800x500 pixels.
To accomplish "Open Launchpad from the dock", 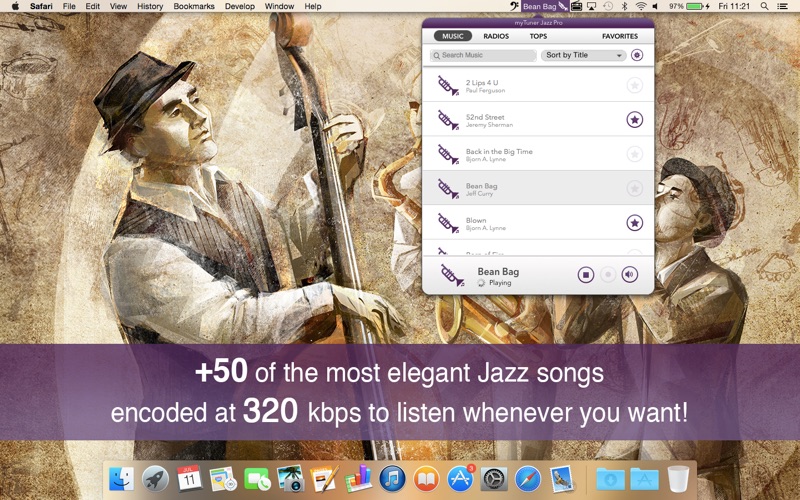I will coord(156,479).
